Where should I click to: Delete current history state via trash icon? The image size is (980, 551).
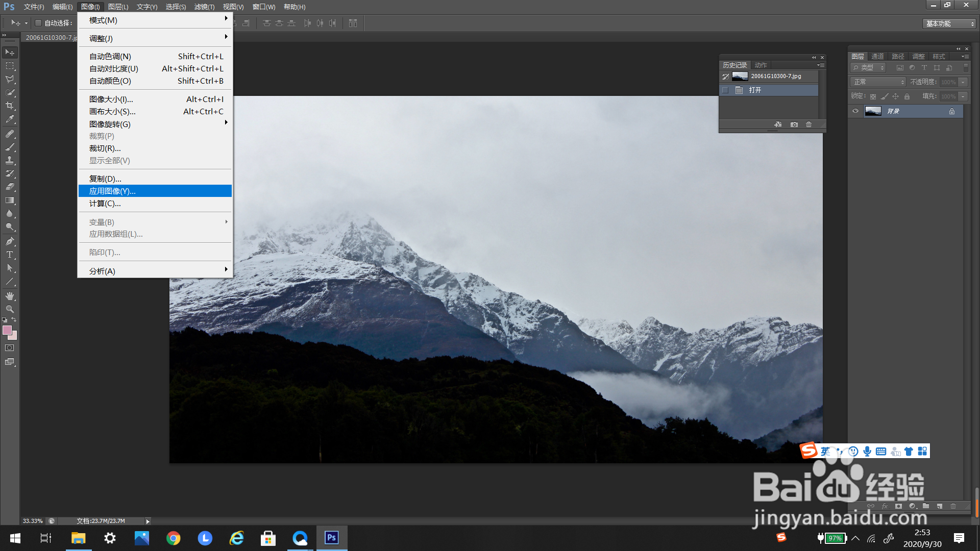808,124
